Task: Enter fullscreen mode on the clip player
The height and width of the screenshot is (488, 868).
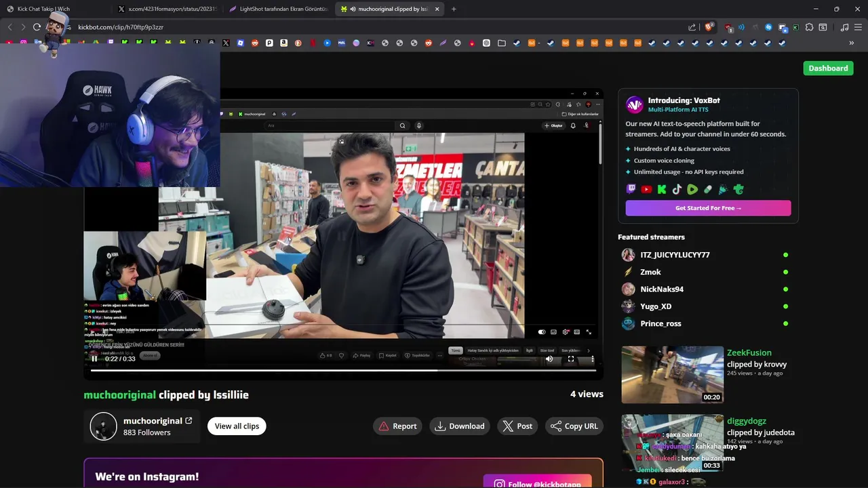Action: (571, 359)
